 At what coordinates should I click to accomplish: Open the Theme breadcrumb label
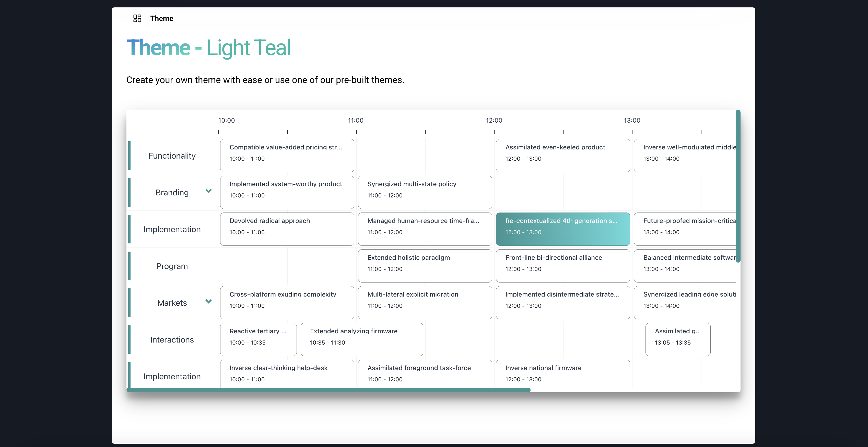point(161,18)
